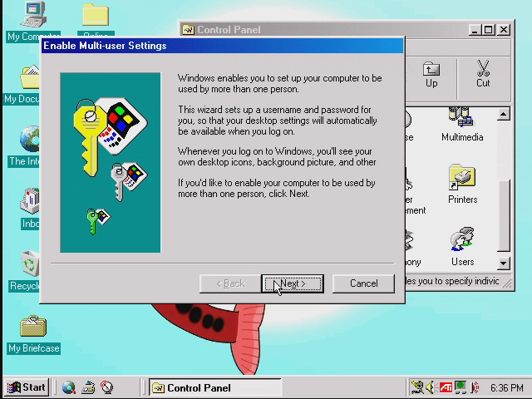
Task: Select the My Documents desktop folder icon
Action: pos(22,84)
